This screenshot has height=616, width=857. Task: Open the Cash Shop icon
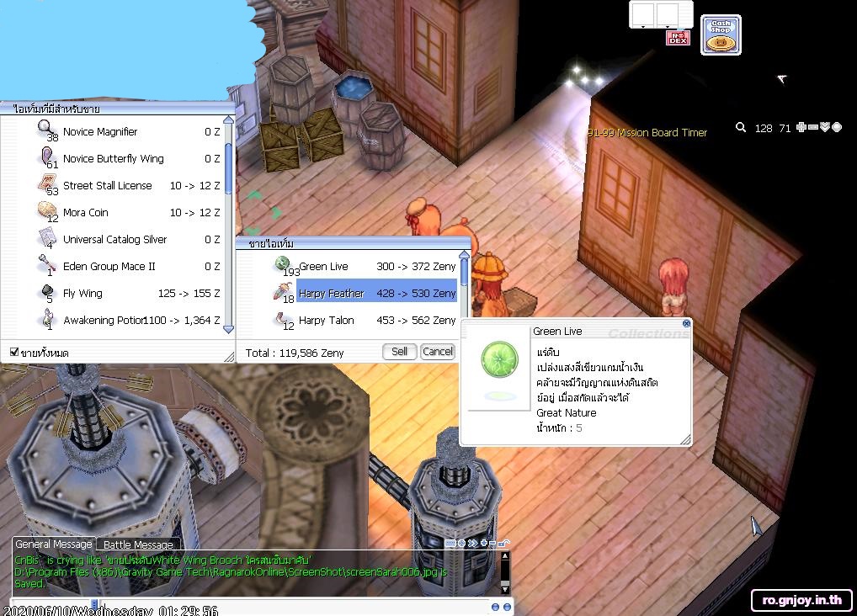(x=721, y=35)
